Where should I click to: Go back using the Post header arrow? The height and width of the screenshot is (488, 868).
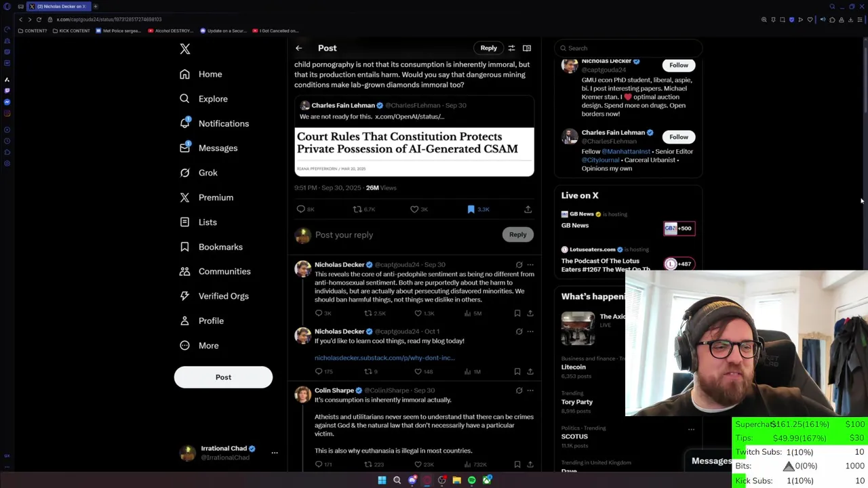pyautogui.click(x=298, y=48)
